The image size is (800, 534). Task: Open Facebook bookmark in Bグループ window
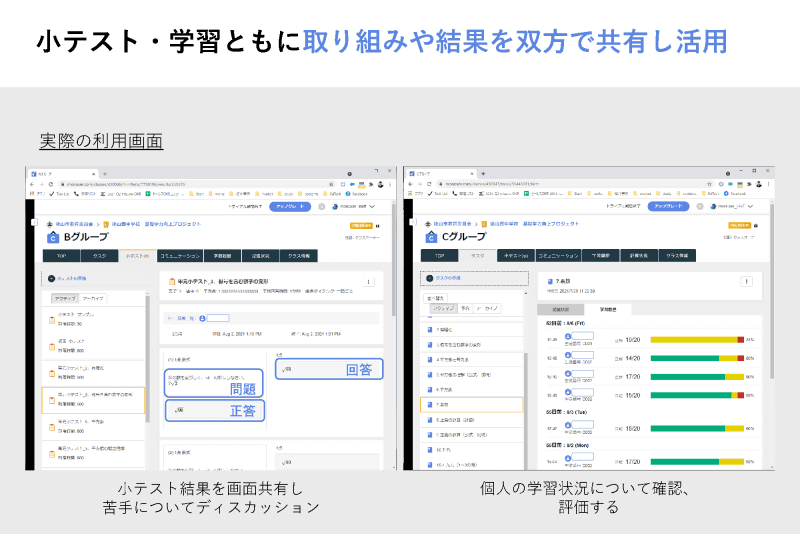(x=357, y=194)
